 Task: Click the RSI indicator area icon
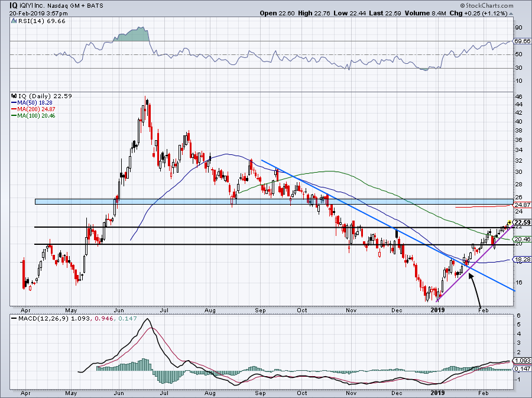pyautogui.click(x=14, y=21)
